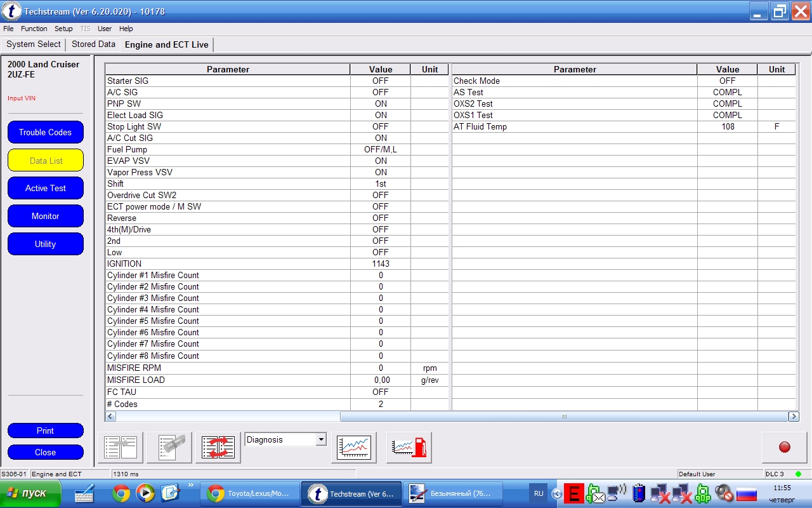Click the Techstream logo icon in title bar
Viewport: 812px width, 508px height.
coord(11,11)
